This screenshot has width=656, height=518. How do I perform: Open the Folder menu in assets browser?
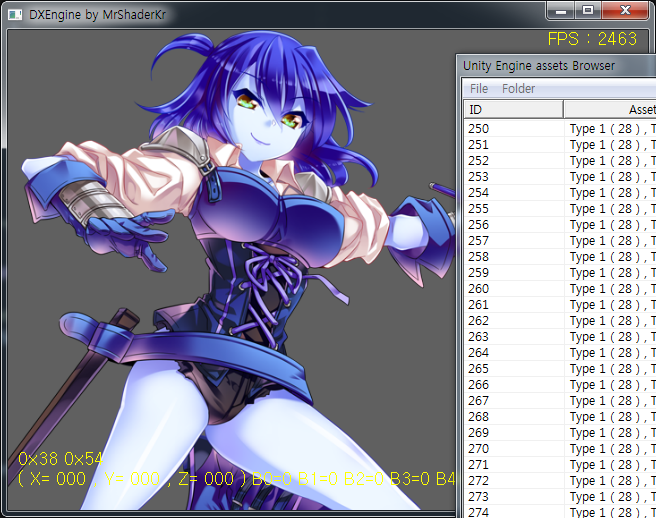tap(518, 89)
